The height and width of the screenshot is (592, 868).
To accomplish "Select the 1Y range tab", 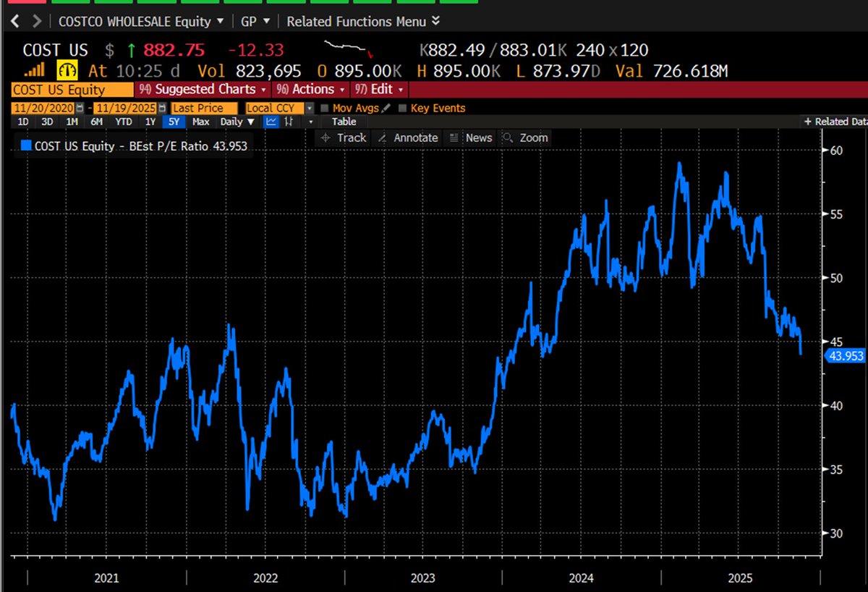I will pyautogui.click(x=150, y=122).
